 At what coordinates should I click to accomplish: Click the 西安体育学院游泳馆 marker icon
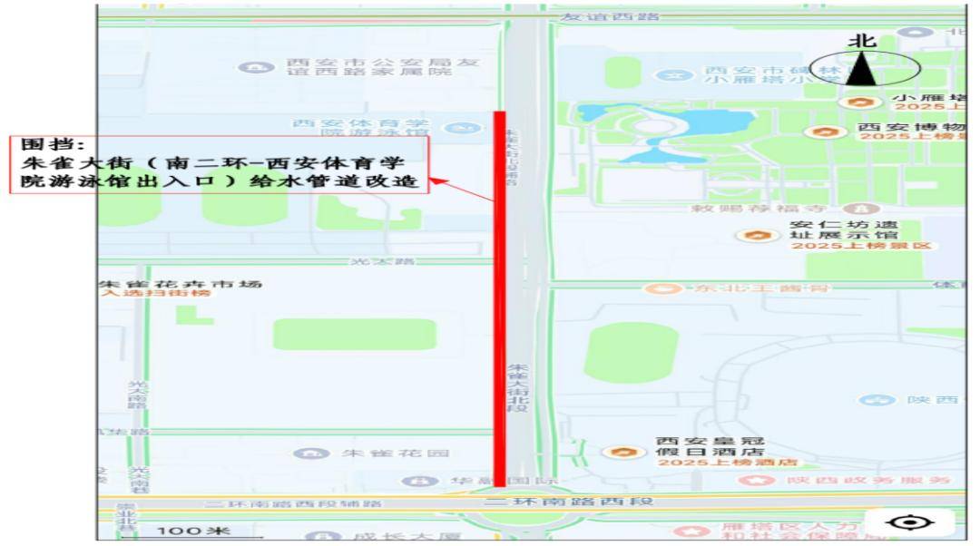[462, 128]
